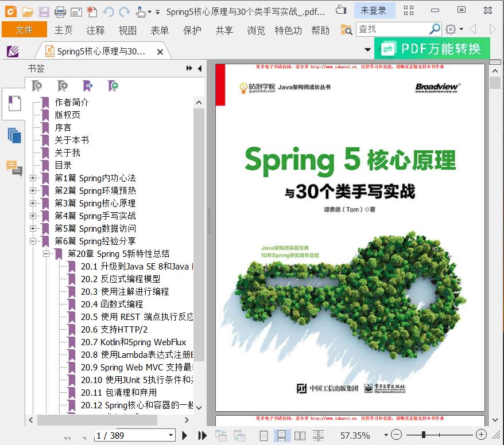Open the Comments panel icon
The height and width of the screenshot is (445, 504).
(x=14, y=168)
